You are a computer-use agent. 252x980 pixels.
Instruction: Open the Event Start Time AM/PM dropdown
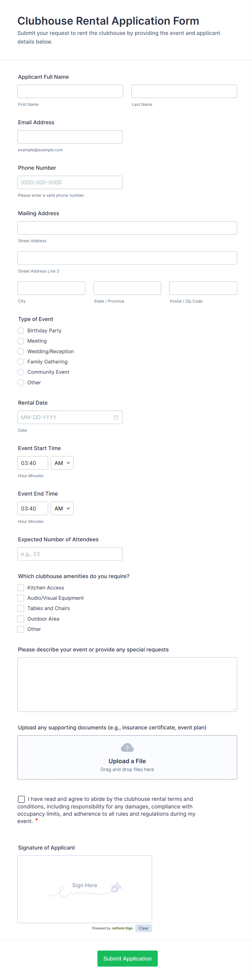click(x=62, y=463)
